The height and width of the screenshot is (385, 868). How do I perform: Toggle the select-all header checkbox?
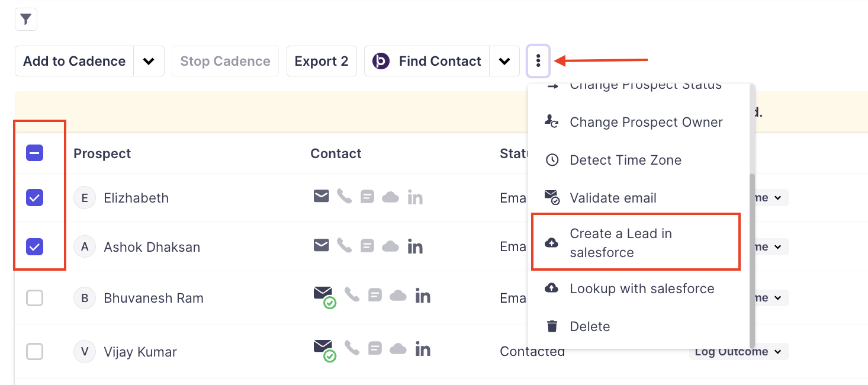click(x=35, y=153)
